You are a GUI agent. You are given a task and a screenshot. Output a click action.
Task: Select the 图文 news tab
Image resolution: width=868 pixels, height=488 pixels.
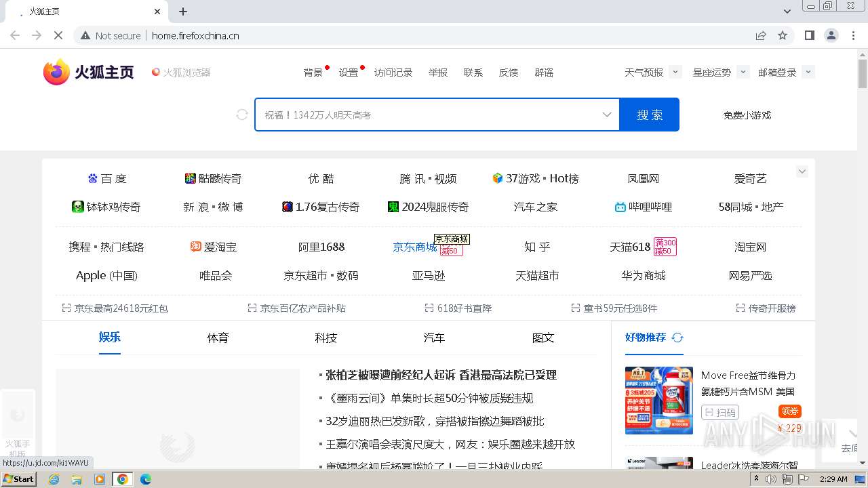(x=543, y=338)
